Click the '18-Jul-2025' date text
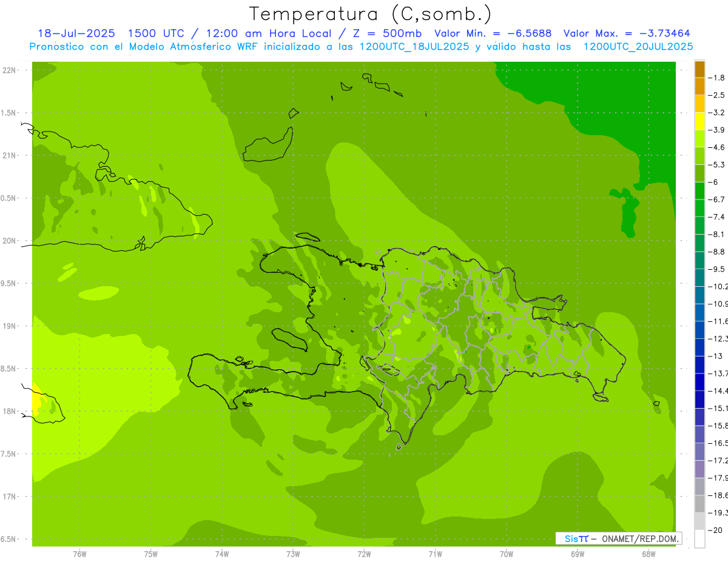Image resolution: width=728 pixels, height=562 pixels. (76, 33)
